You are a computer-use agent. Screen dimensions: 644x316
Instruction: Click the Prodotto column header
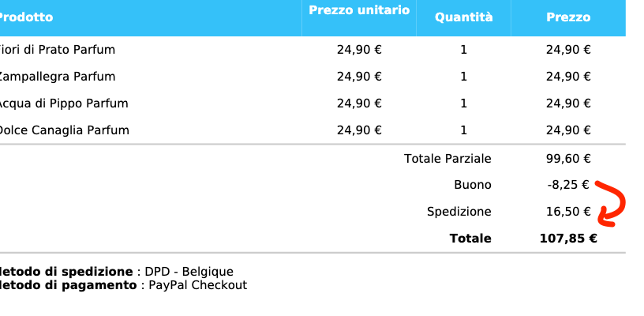click(27, 17)
